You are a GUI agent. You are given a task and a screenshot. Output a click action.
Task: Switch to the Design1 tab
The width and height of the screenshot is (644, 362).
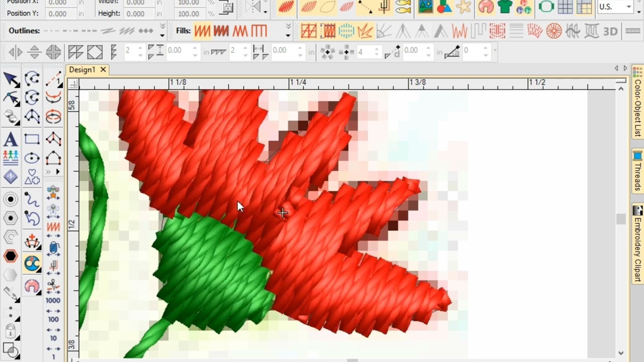click(x=82, y=69)
